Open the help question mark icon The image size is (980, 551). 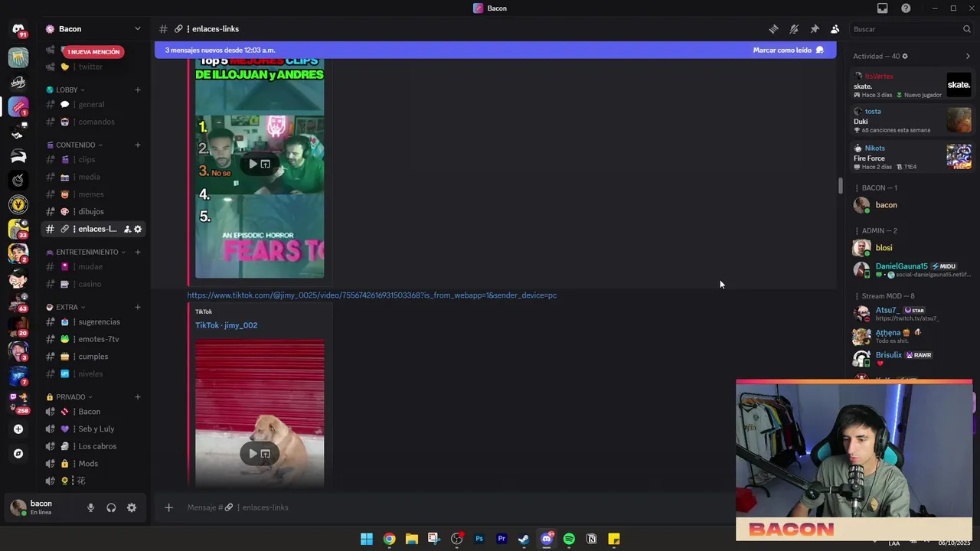point(906,8)
